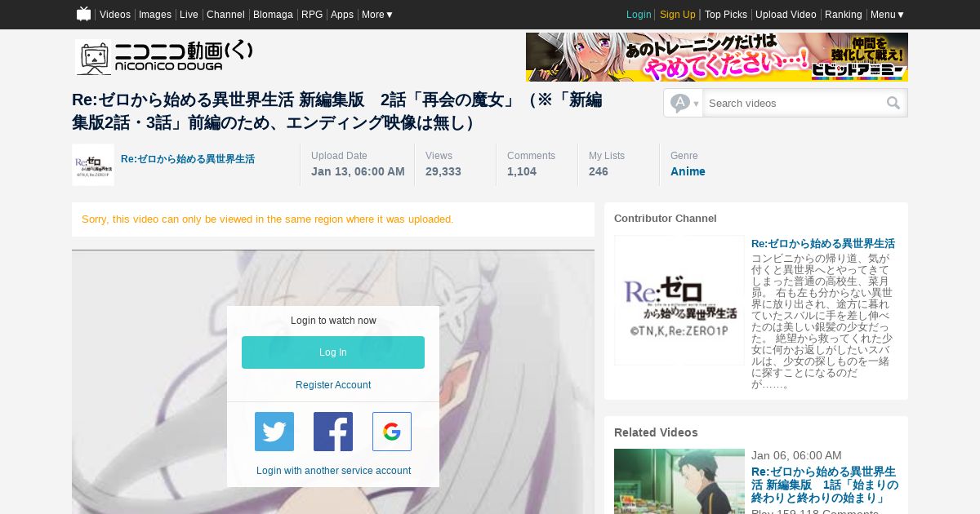Click the Contributor Channel heading

(x=666, y=219)
